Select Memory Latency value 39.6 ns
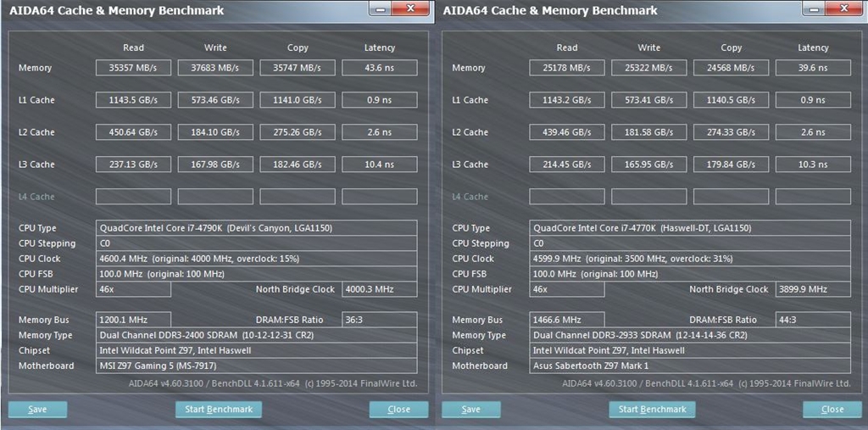Image resolution: width=868 pixels, height=430 pixels. click(813, 68)
